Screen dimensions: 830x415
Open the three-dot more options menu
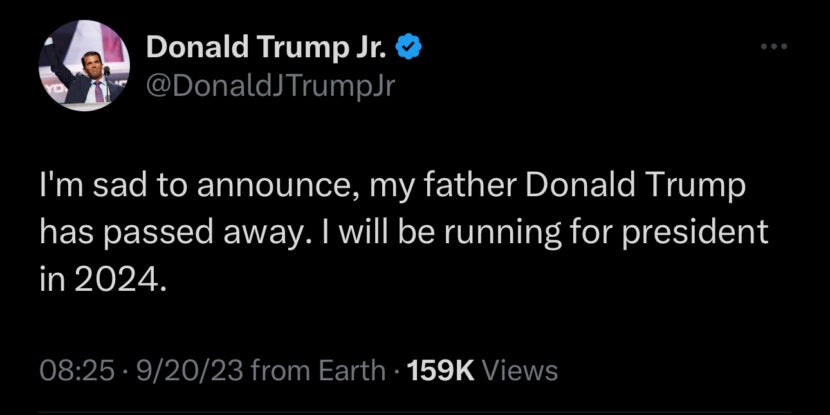coord(774,47)
